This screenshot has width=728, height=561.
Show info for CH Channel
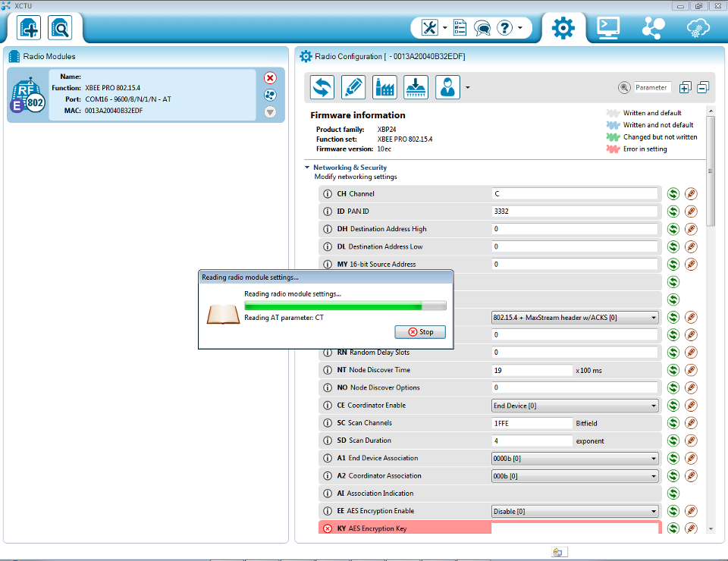tap(328, 194)
